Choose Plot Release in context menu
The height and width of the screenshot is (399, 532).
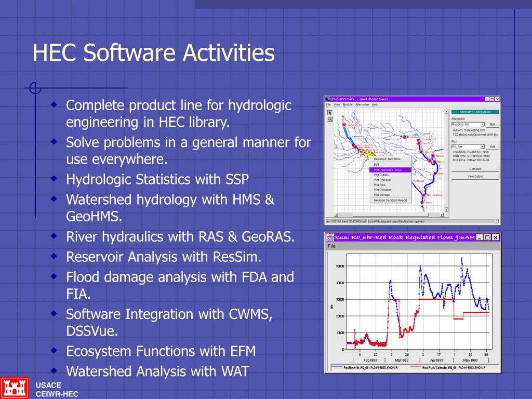tap(391, 180)
